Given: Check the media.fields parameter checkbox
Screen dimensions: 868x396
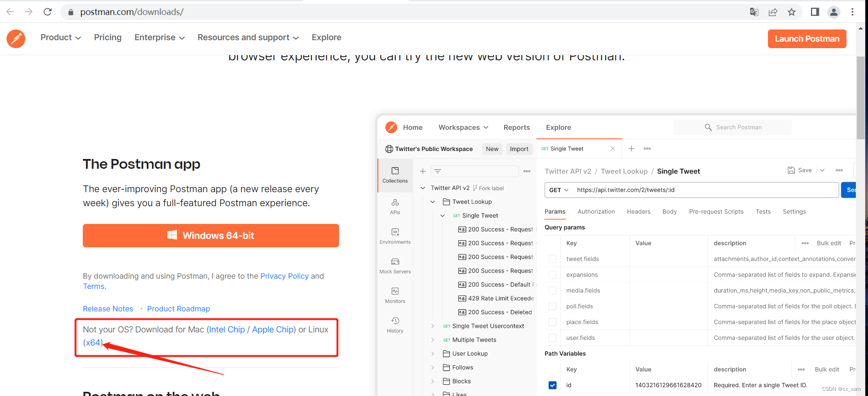Looking at the screenshot, I should 552,290.
